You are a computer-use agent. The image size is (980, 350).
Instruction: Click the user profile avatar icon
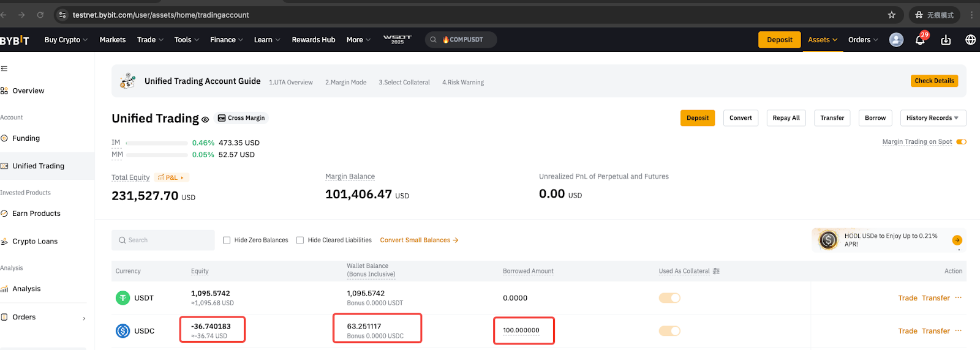point(896,40)
